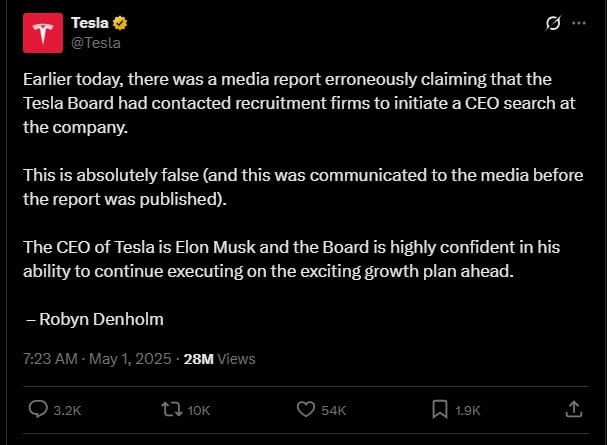Open the Grok explain-post icon

coord(553,23)
